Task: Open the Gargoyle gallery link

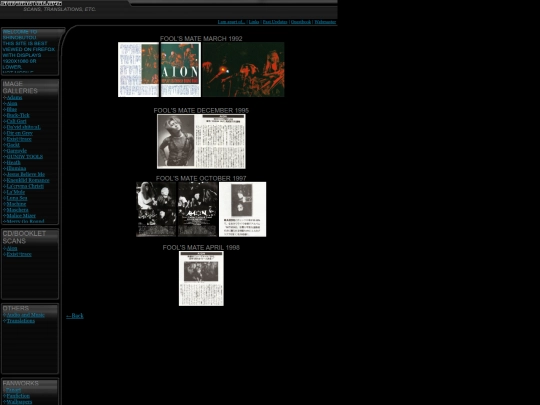Action: (x=17, y=150)
